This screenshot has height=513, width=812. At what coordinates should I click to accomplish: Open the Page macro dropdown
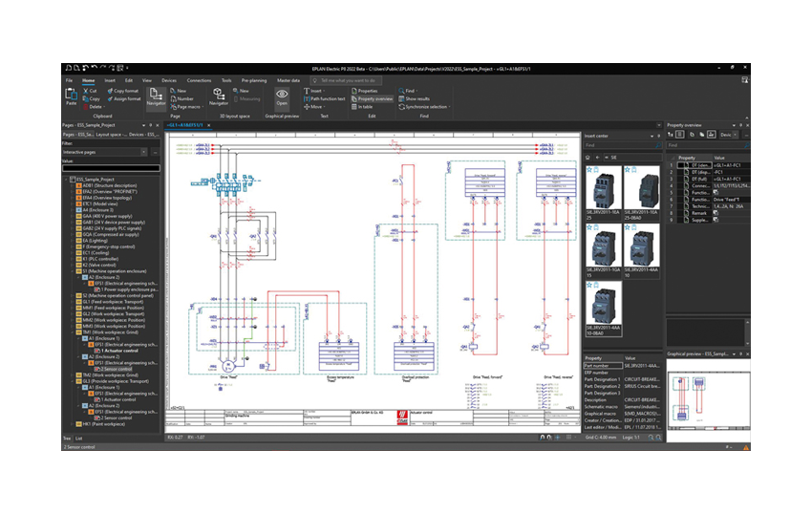coord(202,107)
